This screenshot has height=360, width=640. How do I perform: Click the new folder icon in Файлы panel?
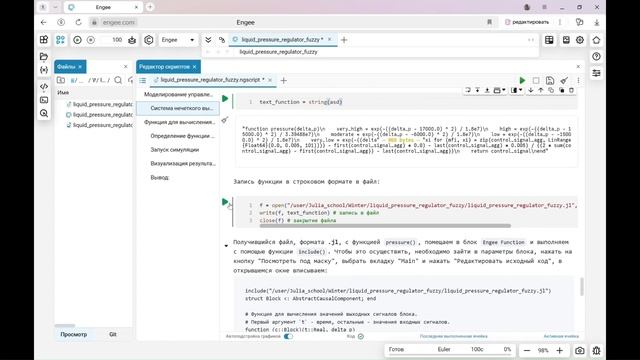pyautogui.click(x=61, y=80)
